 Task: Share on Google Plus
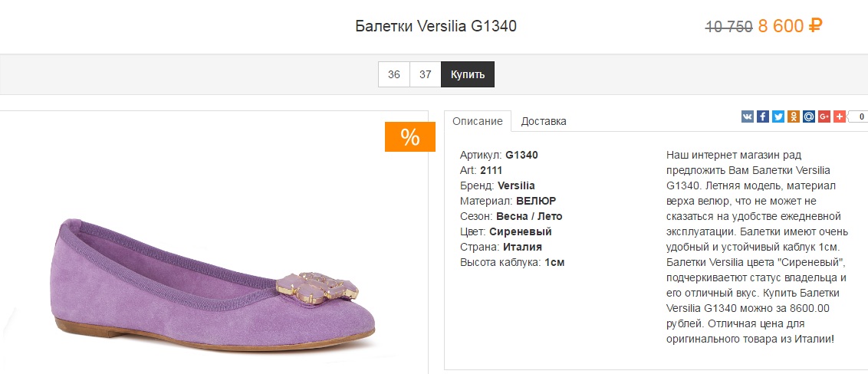(824, 116)
